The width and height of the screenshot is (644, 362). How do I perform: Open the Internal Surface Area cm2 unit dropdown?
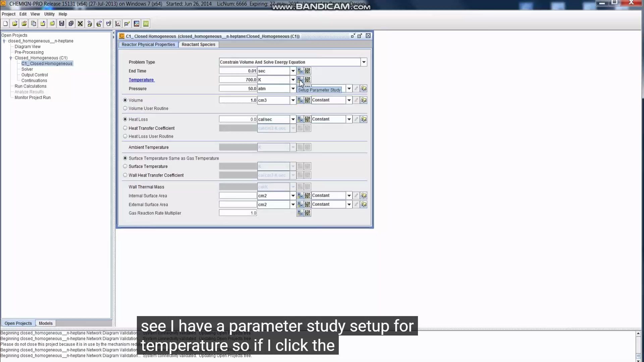293,195
